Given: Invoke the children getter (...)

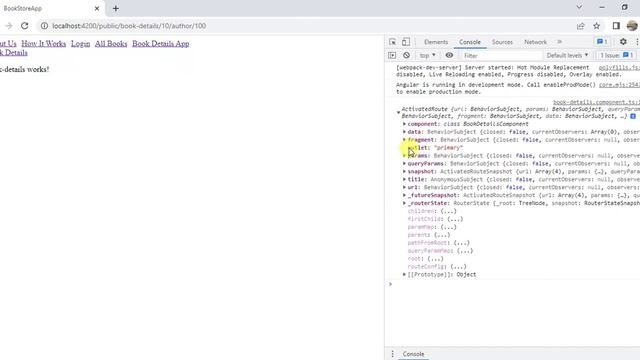Looking at the screenshot, I should point(448,211).
